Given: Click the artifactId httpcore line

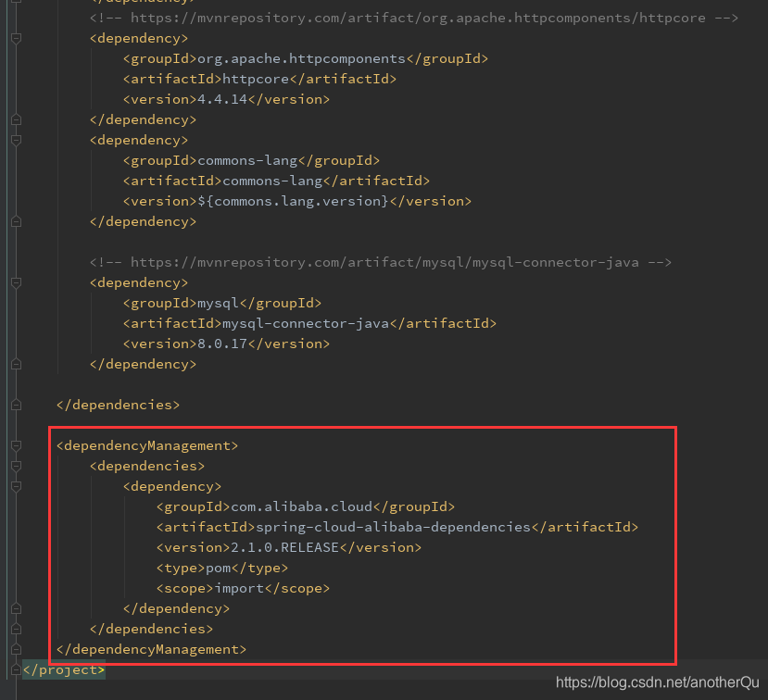Looking at the screenshot, I should [x=259, y=80].
